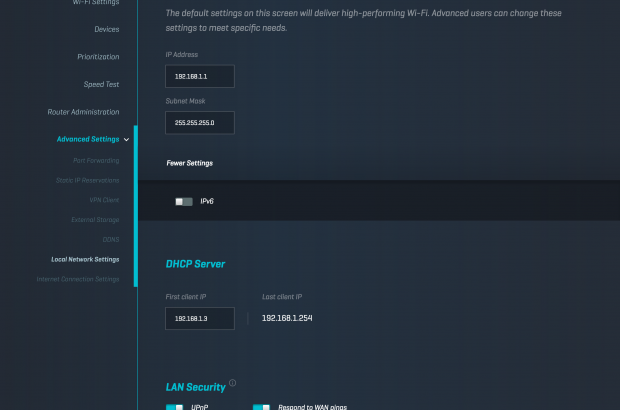Click the Subnet Mask input field

point(200,123)
